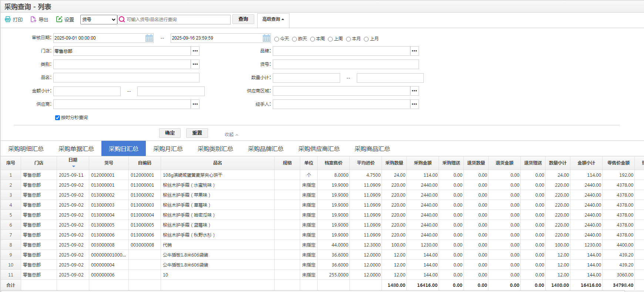Click 收起 to collapse filters
Viewport: 644px width, 292px height.
tap(231, 135)
